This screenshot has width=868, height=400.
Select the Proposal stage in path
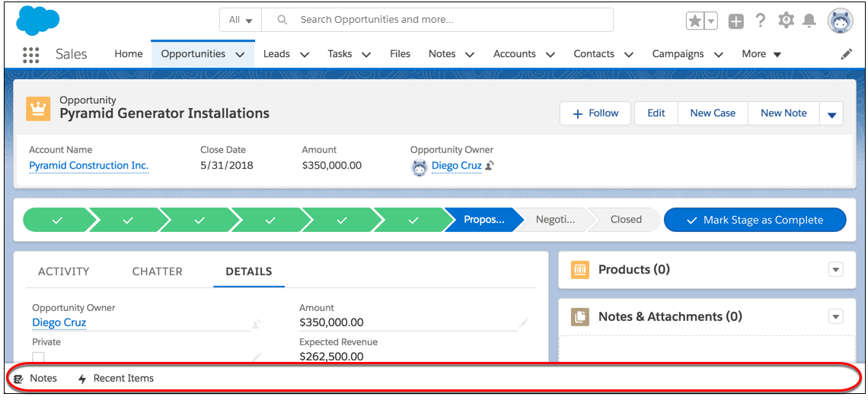point(482,220)
